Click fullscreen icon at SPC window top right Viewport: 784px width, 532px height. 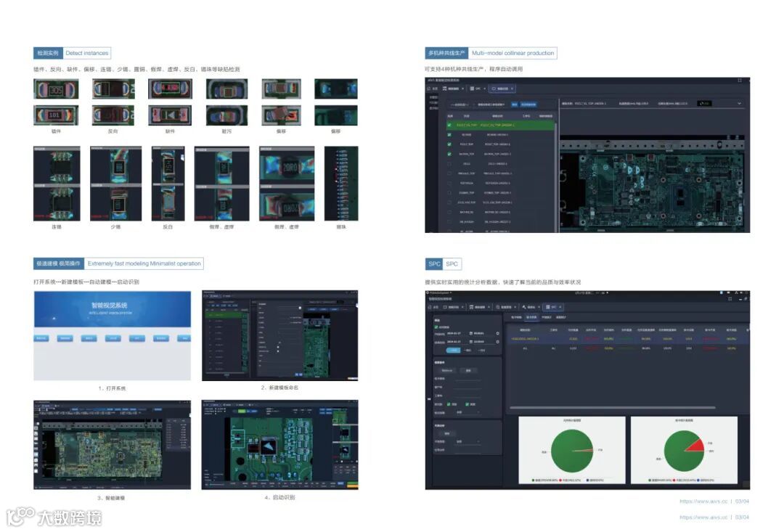pyautogui.click(x=730, y=299)
